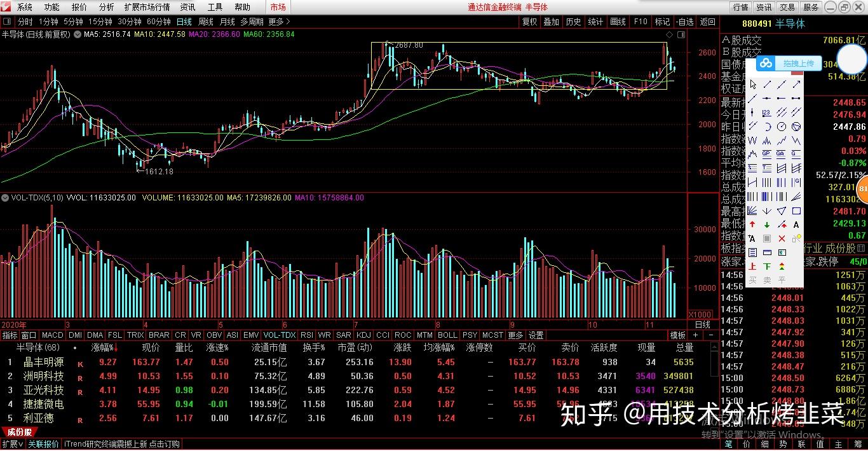The height and width of the screenshot is (451, 868).
Task: Open the 成份股 tab at bottom
Action: point(20,433)
